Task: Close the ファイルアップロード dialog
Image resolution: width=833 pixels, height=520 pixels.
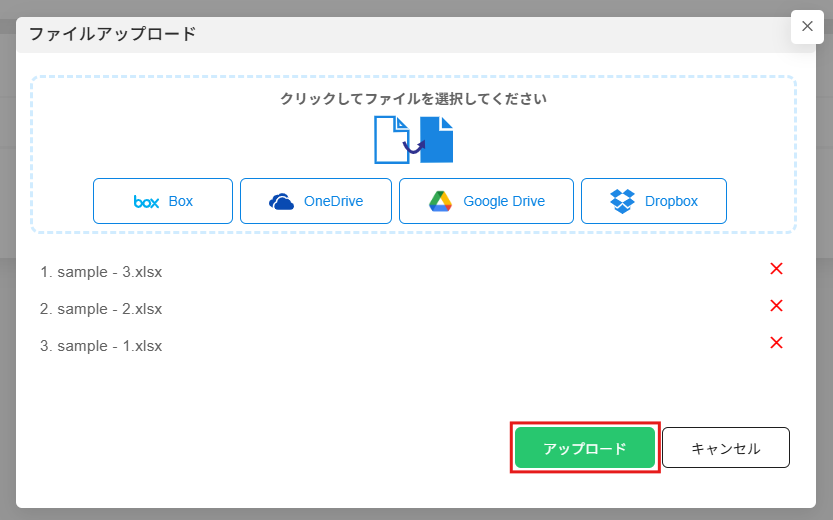Action: point(808,27)
